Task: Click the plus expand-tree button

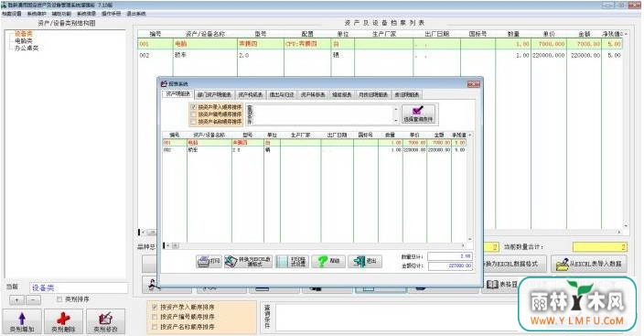Action: coord(16,299)
